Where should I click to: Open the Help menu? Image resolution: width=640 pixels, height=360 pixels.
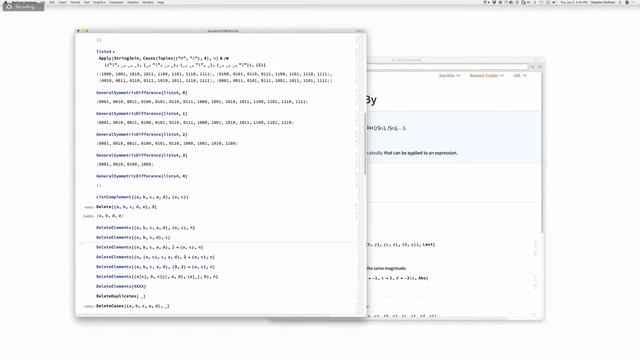[161, 2]
